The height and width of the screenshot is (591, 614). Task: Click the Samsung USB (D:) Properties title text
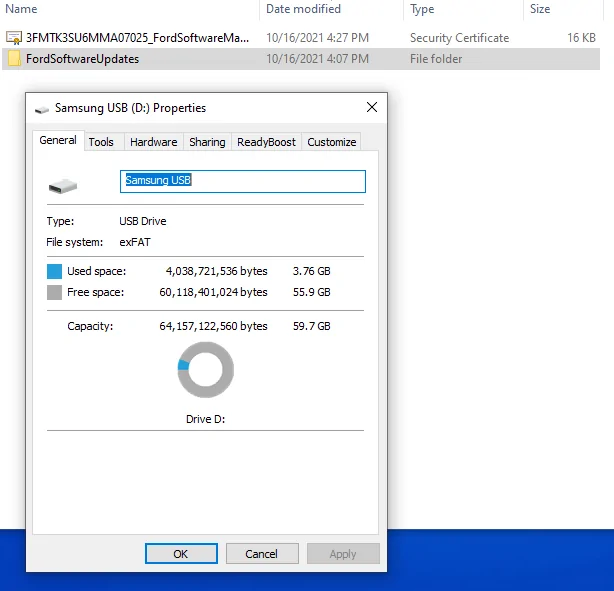click(x=130, y=108)
